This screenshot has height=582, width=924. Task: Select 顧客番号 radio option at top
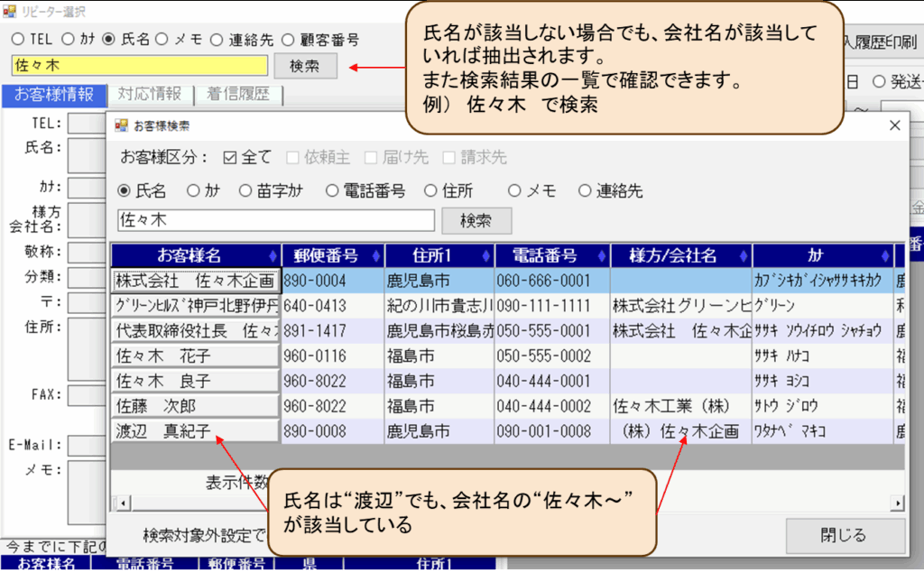[288, 40]
